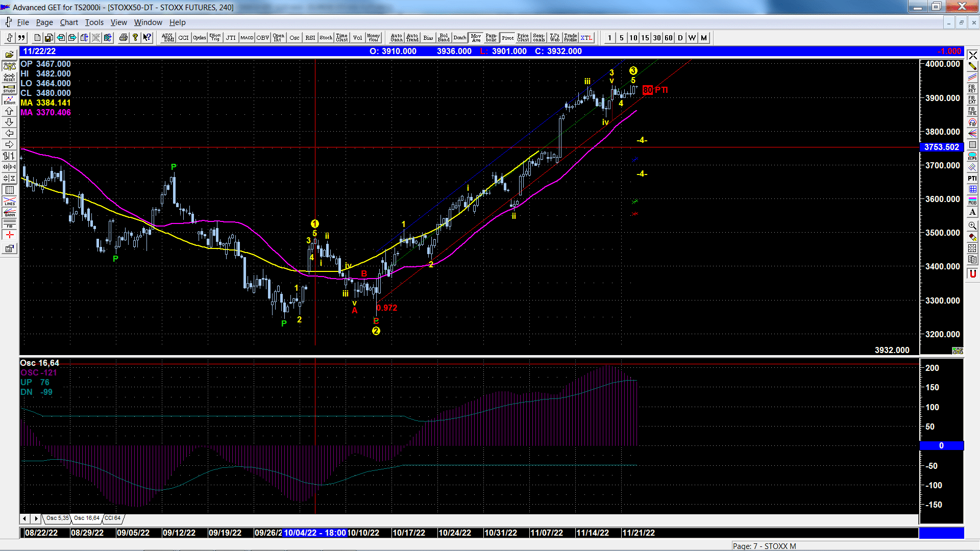
Task: Click the Trade Profile button
Action: [570, 38]
